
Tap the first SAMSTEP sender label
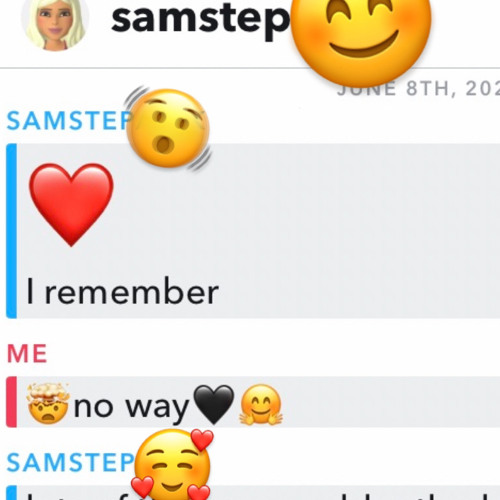point(69,120)
